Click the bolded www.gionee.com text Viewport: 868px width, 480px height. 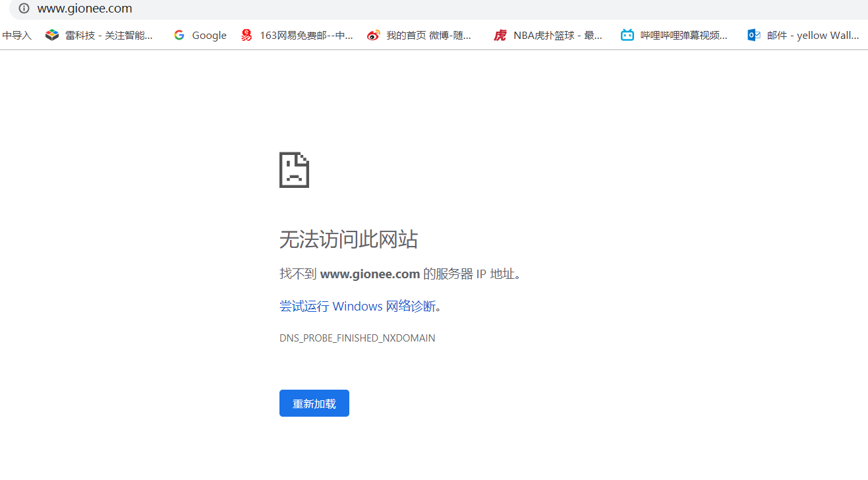370,274
